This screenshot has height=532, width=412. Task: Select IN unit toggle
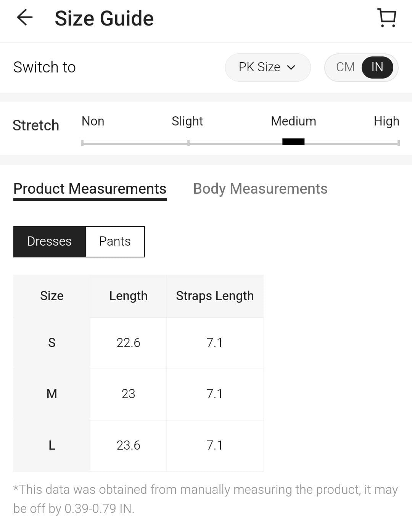point(377,67)
